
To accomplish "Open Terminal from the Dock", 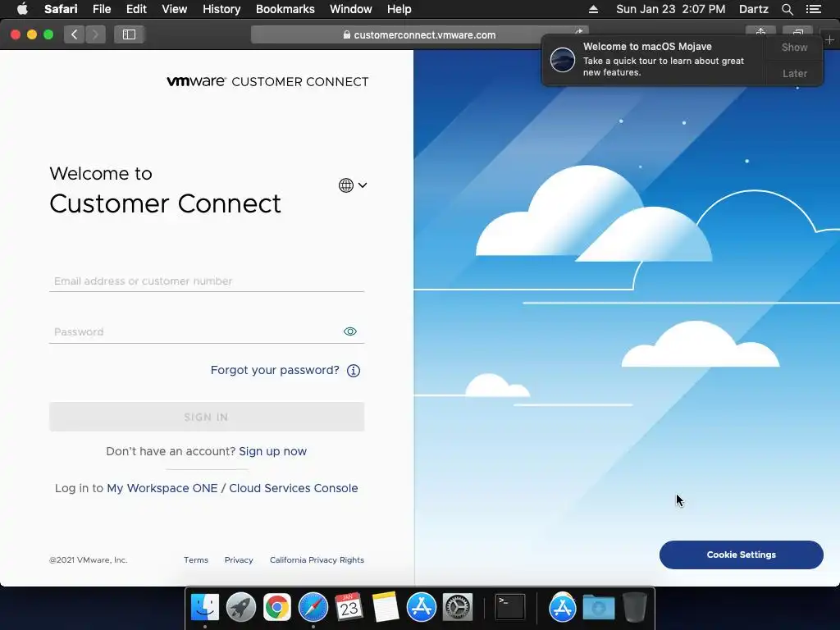I will (509, 608).
